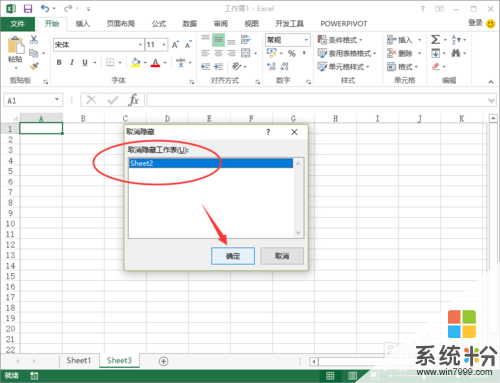500x383 pixels.
Task: Click inside the formula bar
Action: 317,100
